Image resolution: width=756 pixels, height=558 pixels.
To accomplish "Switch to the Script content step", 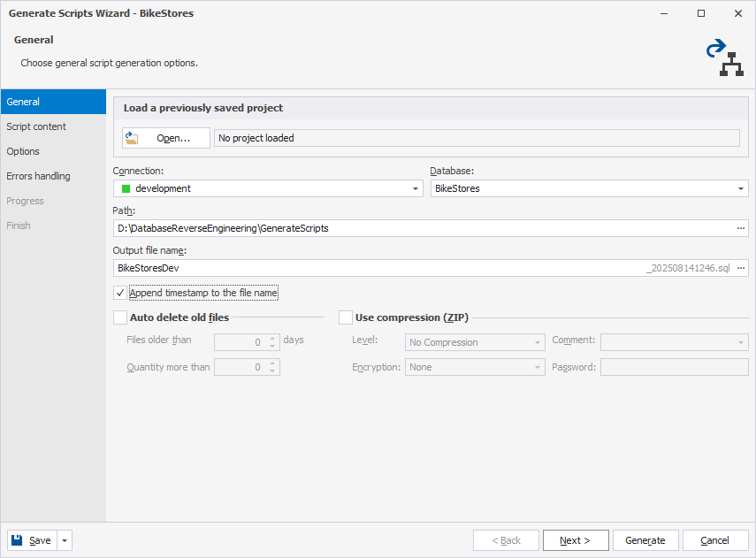I will (x=36, y=126).
